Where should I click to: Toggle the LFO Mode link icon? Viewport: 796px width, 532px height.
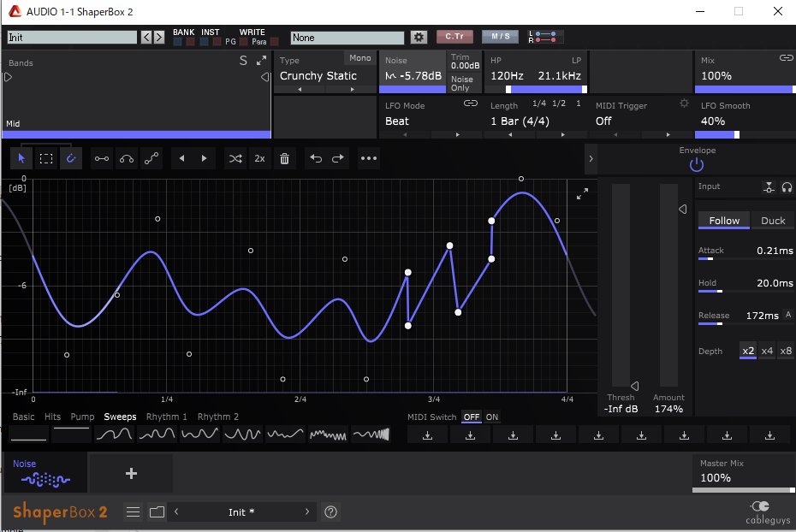[x=471, y=103]
